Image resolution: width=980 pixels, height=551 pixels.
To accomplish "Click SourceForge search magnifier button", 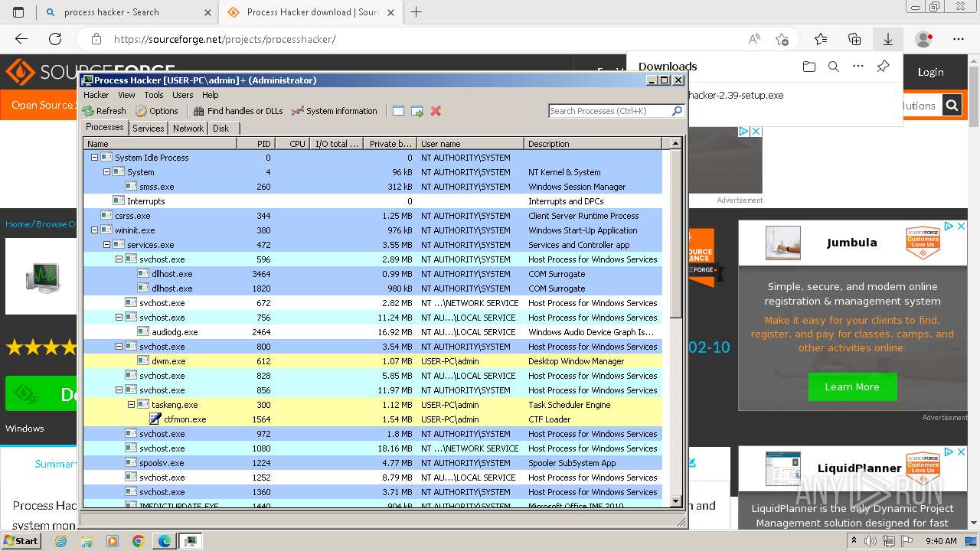I will pyautogui.click(x=952, y=106).
